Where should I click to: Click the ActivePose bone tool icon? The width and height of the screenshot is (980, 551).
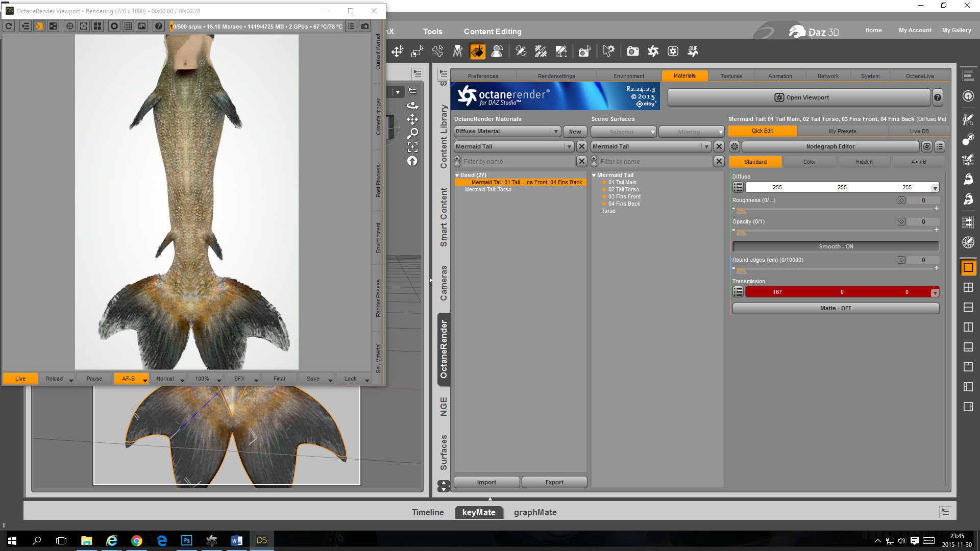[x=437, y=51]
